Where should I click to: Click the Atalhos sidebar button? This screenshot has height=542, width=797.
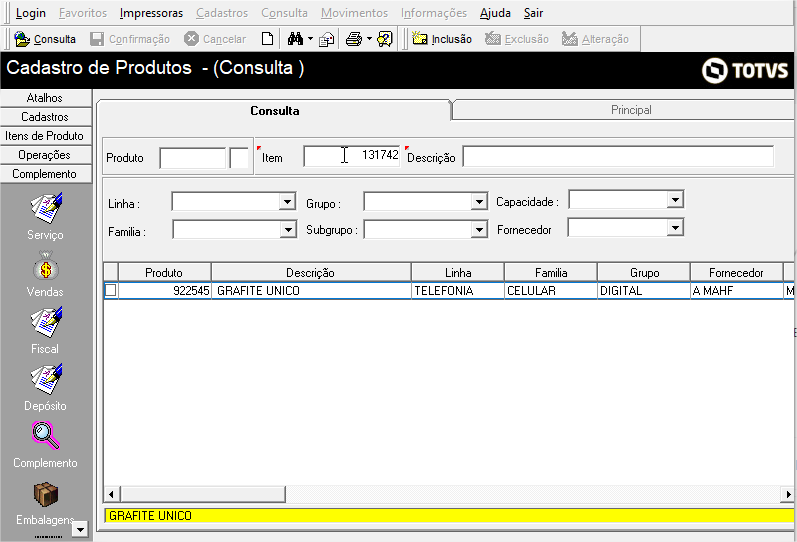pyautogui.click(x=45, y=98)
